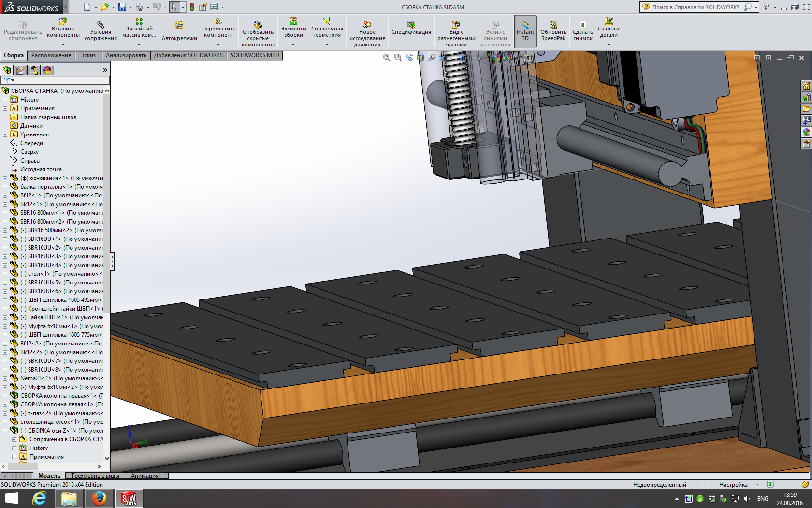Expand the СБОРКА колонна правая<1> node
This screenshot has width=812, height=508.
click(5, 396)
